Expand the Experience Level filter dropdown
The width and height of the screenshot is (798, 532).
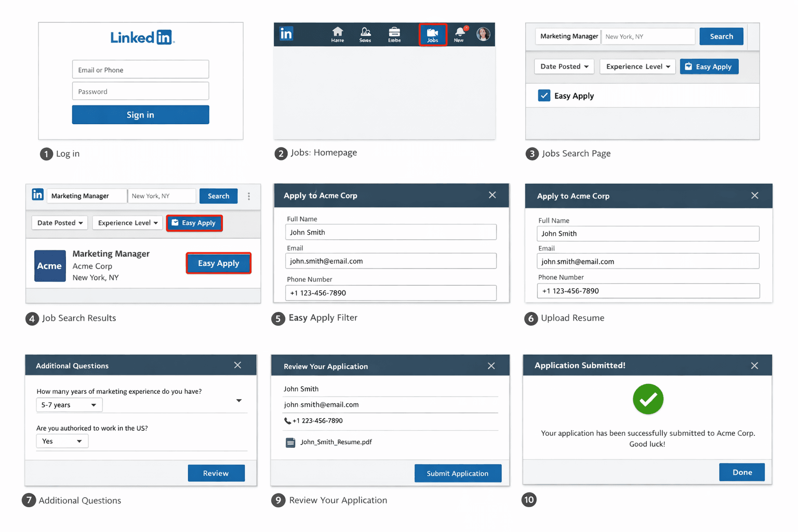[x=637, y=66]
